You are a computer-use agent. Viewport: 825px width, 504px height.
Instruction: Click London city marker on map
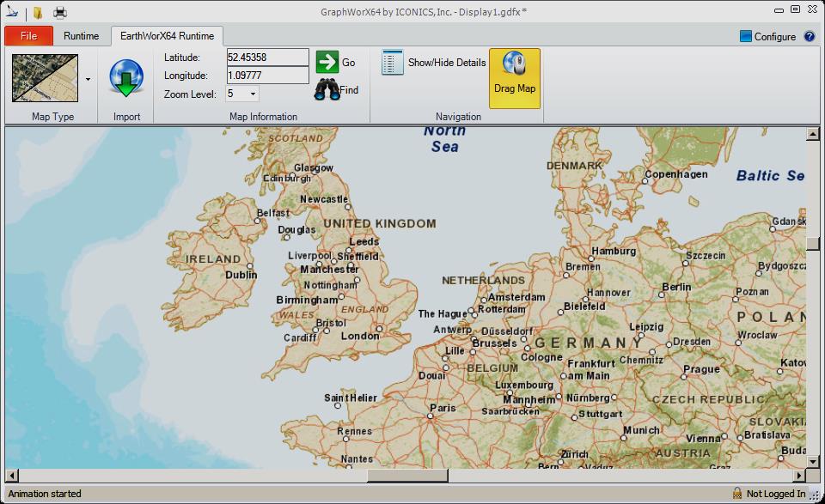379,329
